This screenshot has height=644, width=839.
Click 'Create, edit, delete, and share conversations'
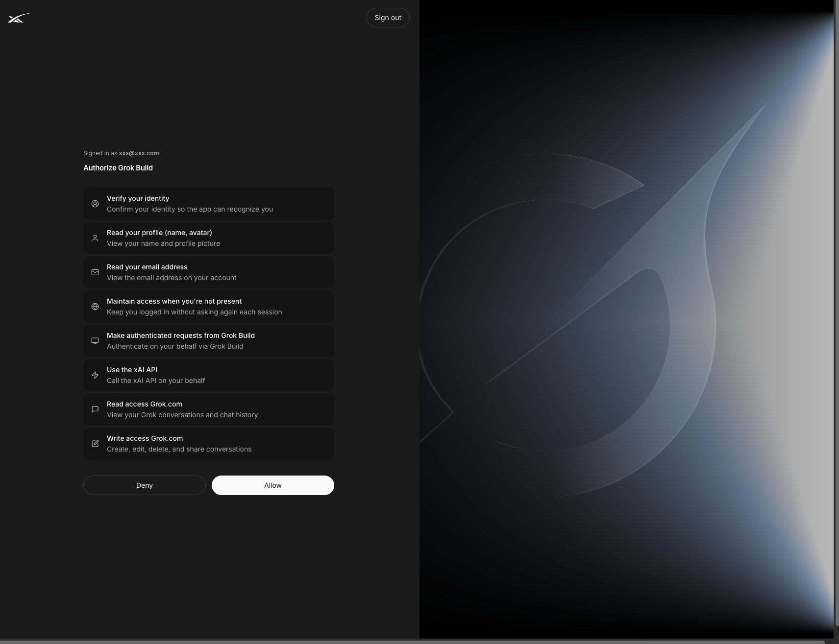click(179, 449)
